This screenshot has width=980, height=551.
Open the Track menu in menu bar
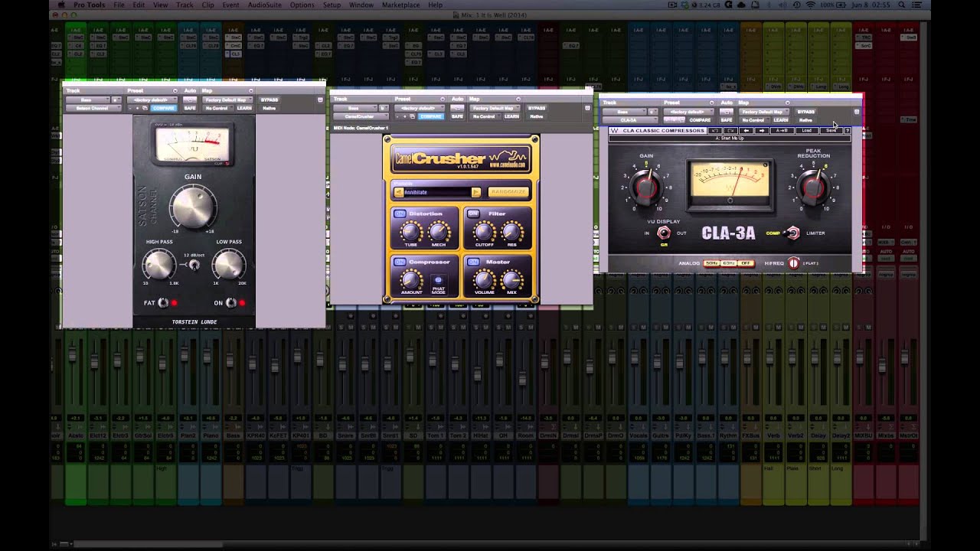(185, 5)
